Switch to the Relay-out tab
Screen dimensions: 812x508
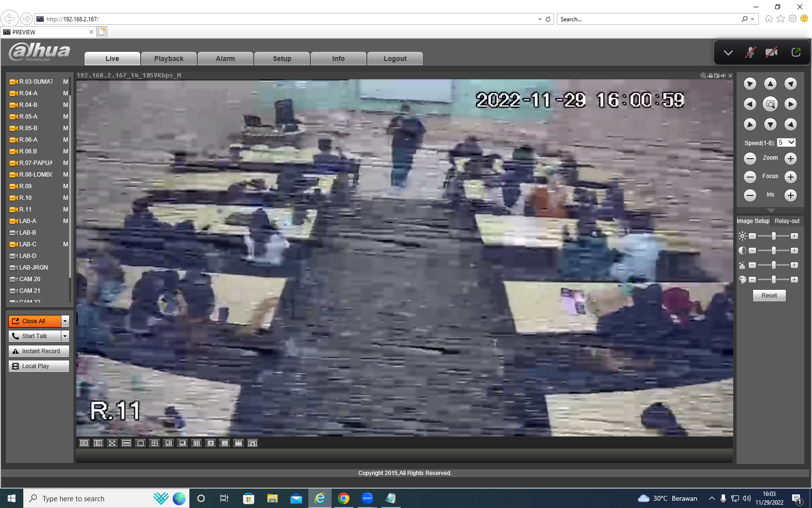pos(787,221)
